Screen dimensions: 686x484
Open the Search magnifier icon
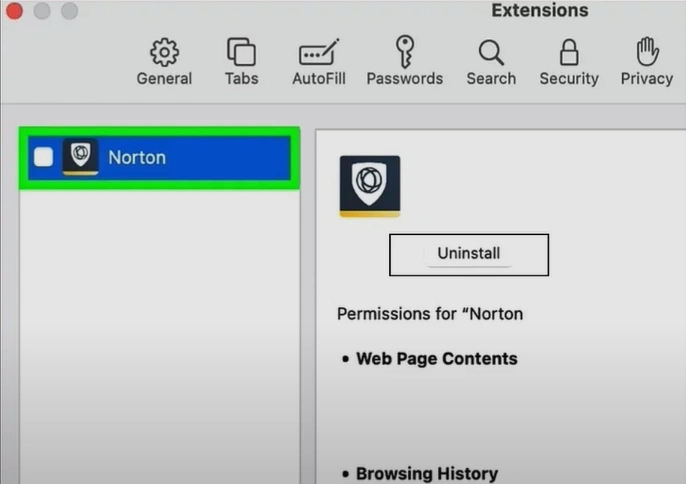pyautogui.click(x=491, y=53)
